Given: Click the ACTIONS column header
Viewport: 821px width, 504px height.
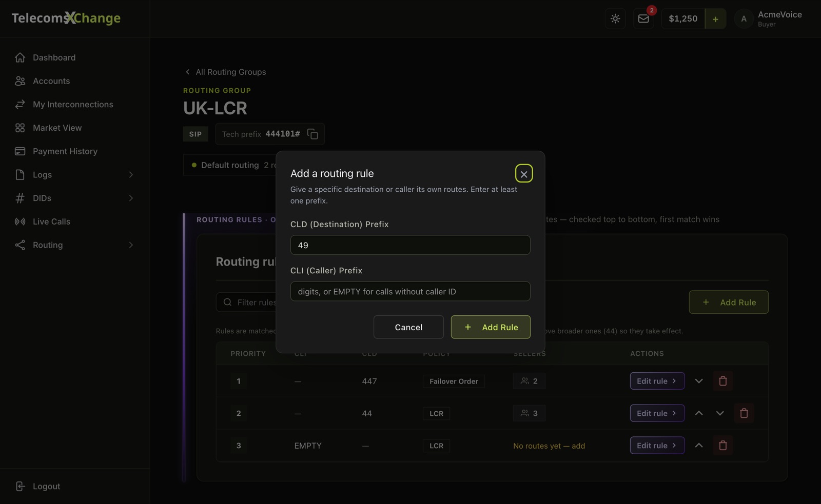Looking at the screenshot, I should tap(647, 354).
